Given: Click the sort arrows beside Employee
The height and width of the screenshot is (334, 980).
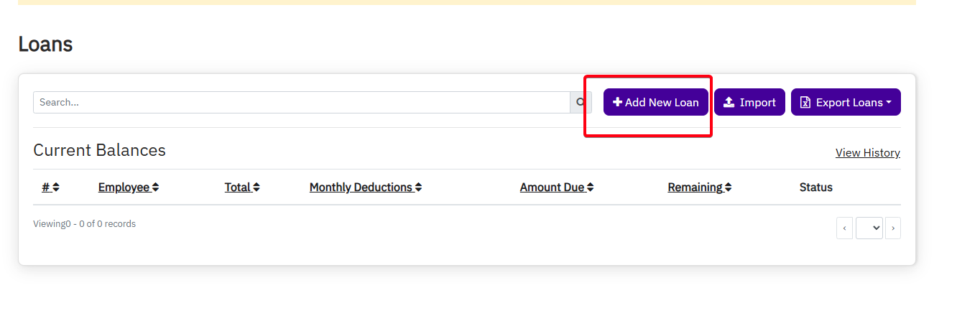Looking at the screenshot, I should coord(155,187).
